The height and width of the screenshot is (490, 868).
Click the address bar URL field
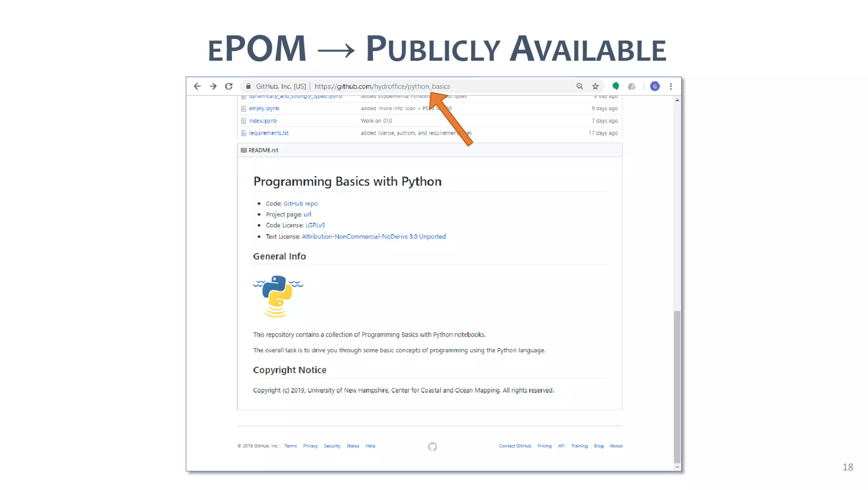381,86
